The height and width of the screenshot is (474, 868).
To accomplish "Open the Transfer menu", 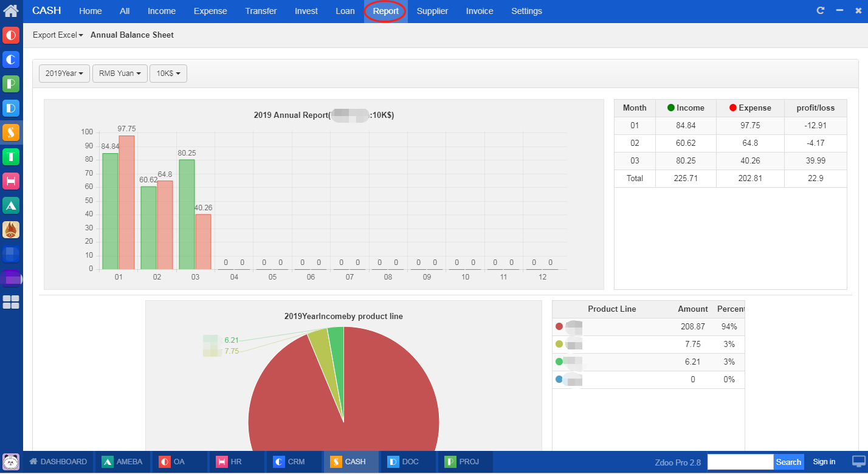I will click(x=261, y=11).
